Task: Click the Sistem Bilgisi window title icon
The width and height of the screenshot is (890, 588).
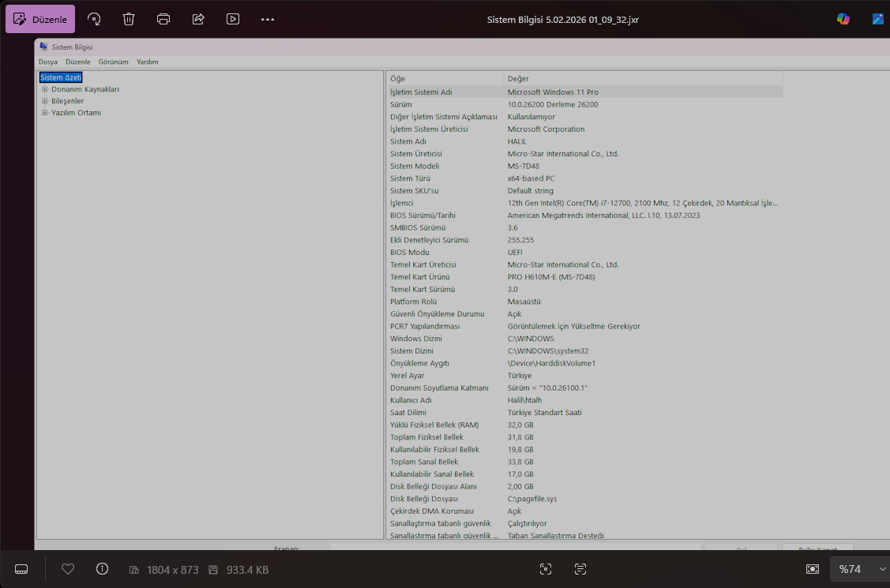Action: tap(43, 47)
